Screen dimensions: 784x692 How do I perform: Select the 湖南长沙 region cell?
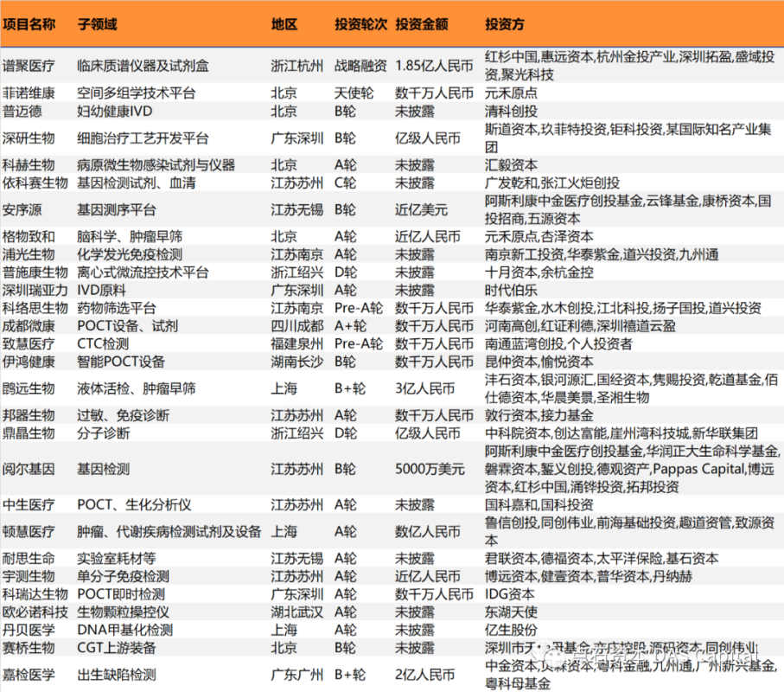(x=297, y=362)
